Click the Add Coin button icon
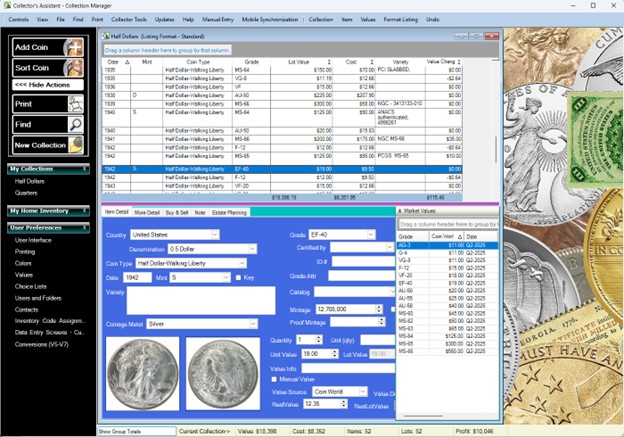This screenshot has width=624, height=437. tap(74, 47)
